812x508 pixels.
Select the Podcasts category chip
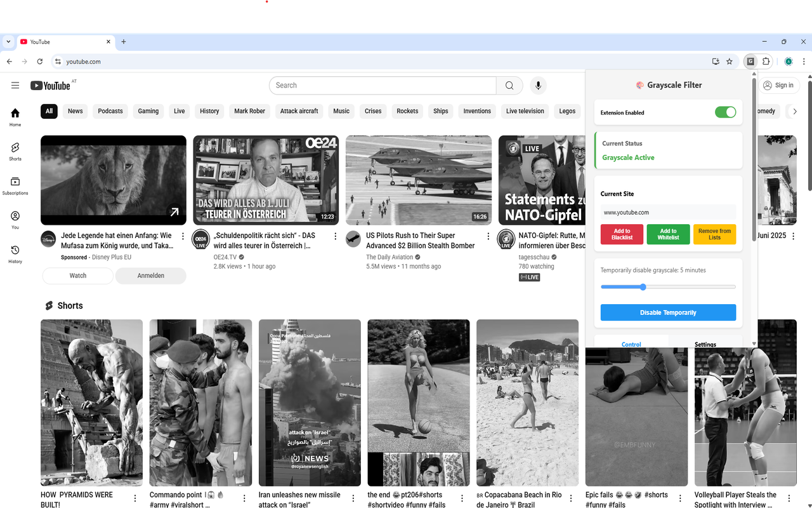coord(110,111)
